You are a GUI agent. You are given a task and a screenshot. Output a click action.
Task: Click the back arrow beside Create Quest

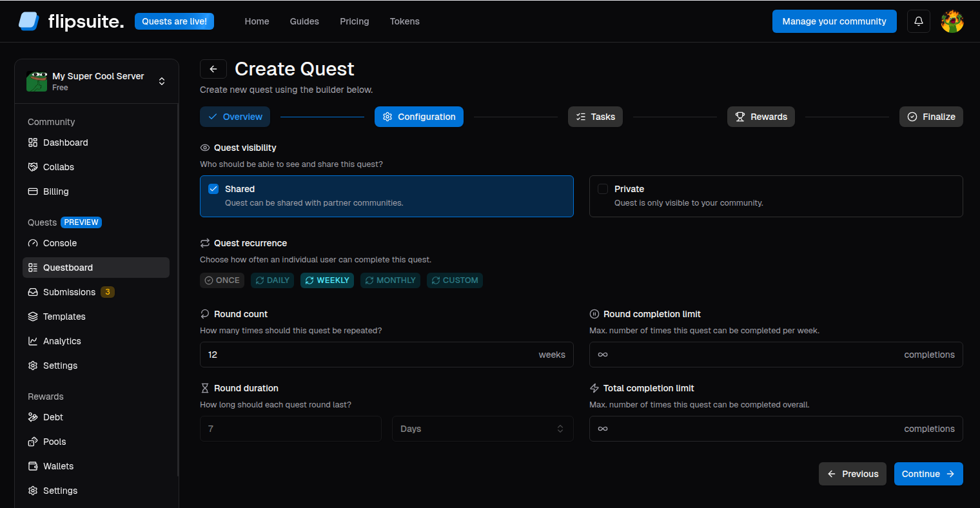pos(213,69)
